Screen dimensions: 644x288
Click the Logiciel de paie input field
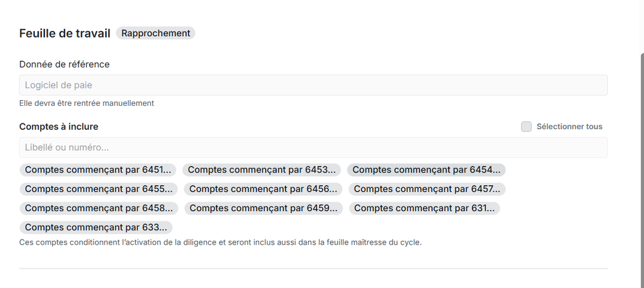pyautogui.click(x=313, y=85)
